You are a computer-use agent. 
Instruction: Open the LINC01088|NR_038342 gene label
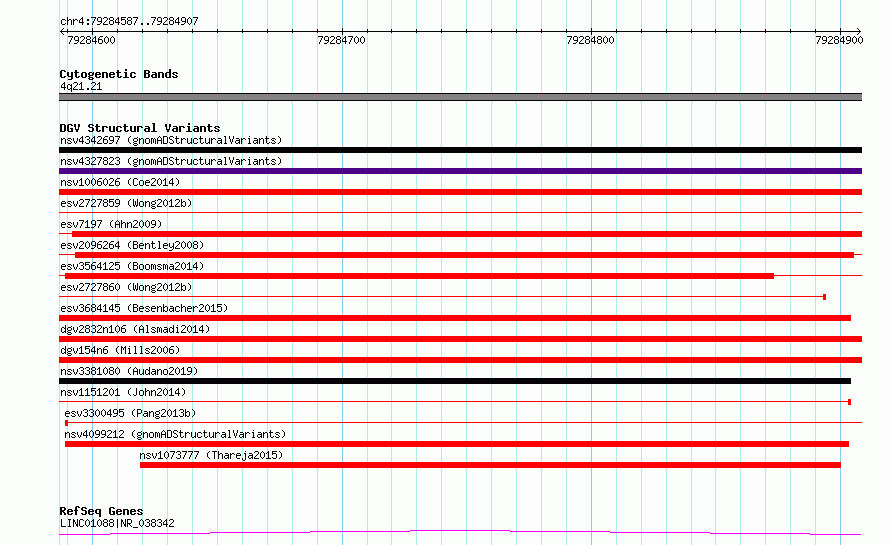[117, 523]
